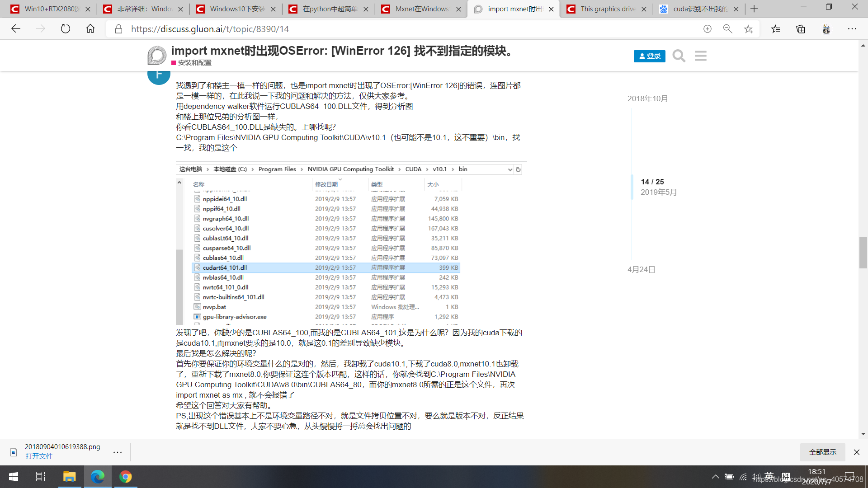Open the favorites list icon
Viewport: 868px width, 488px height.
776,29
